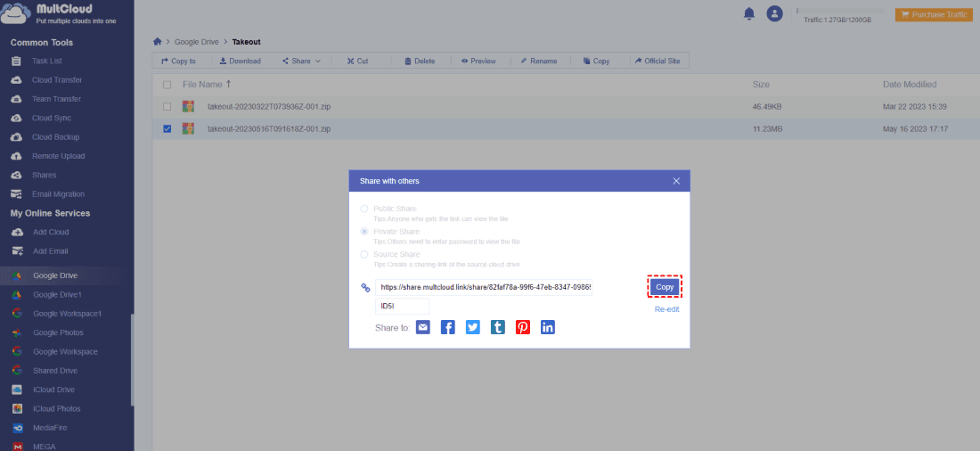
Task: Select Google Photos service
Action: pos(58,332)
